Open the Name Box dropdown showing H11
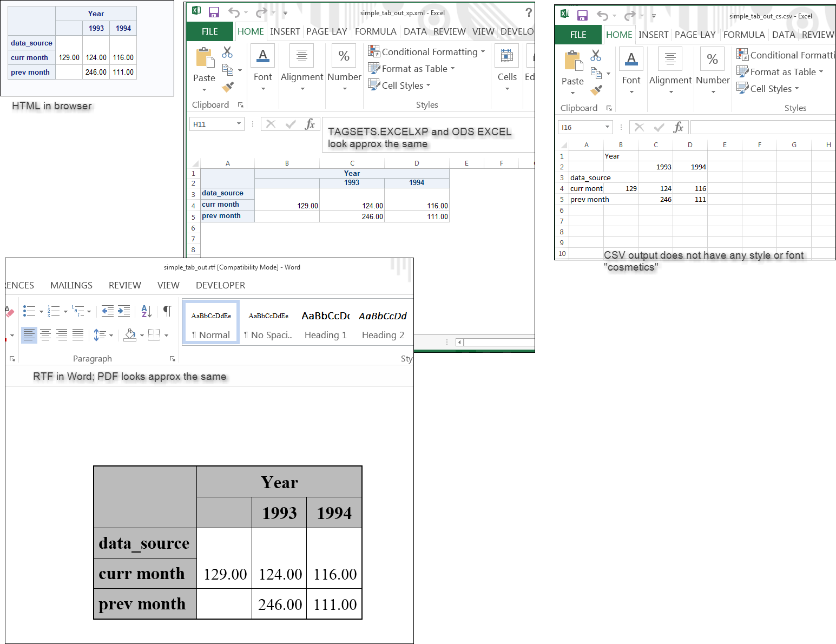The width and height of the screenshot is (836, 644). (239, 124)
